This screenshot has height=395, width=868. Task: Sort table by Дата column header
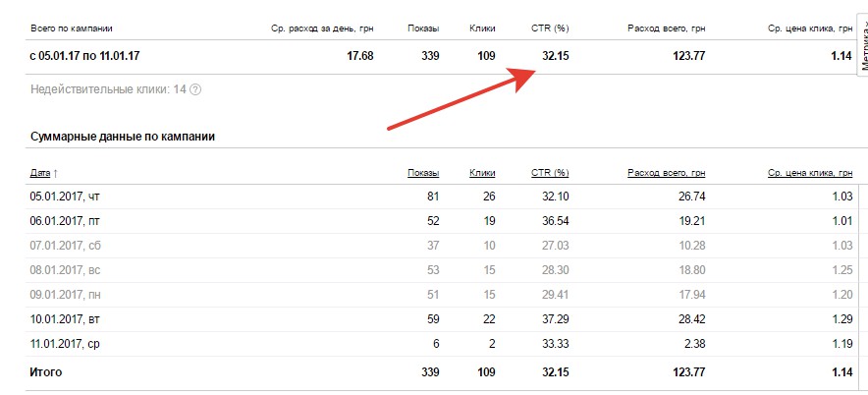click(40, 173)
